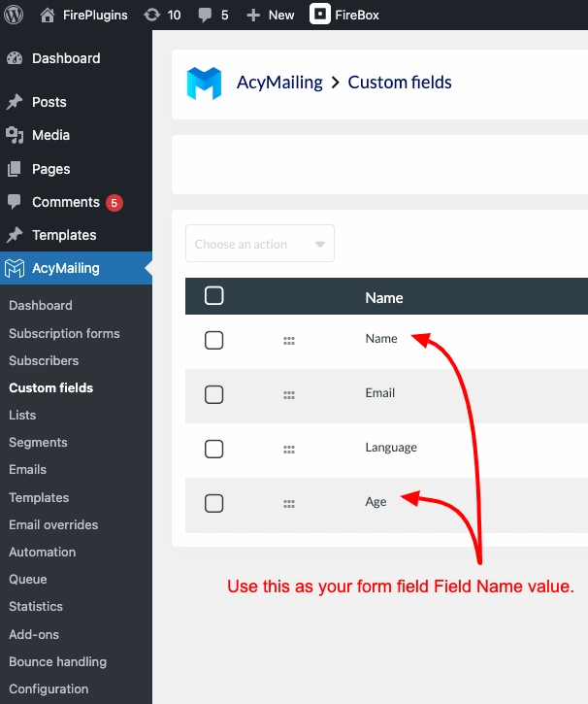588x704 pixels.
Task: Open Configuration submenu
Action: pos(49,688)
